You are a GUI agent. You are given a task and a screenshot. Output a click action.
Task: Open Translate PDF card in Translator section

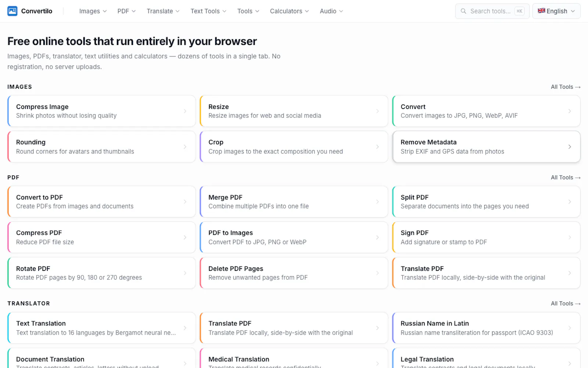click(x=294, y=328)
